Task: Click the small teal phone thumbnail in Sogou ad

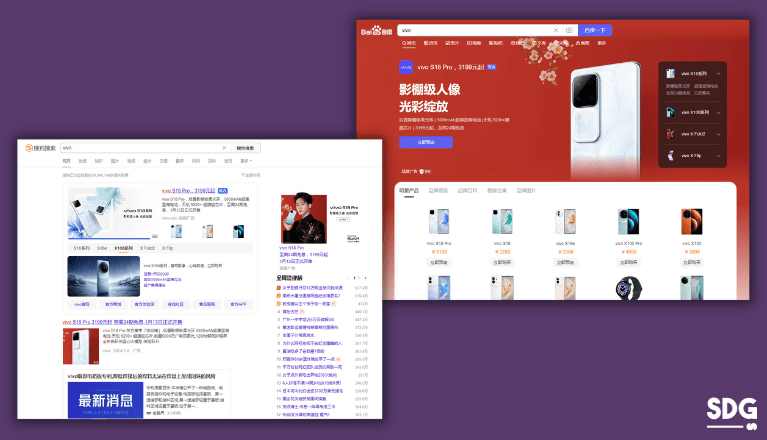Action: coord(238,231)
